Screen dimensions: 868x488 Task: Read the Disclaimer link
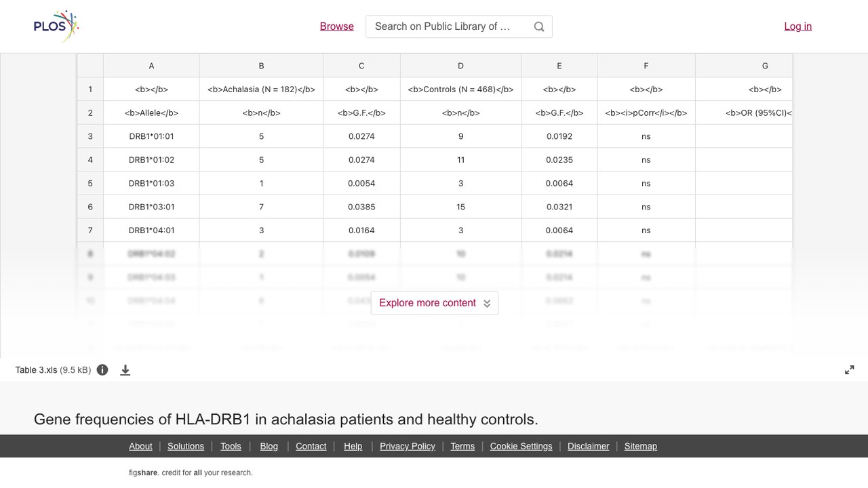[x=589, y=446]
